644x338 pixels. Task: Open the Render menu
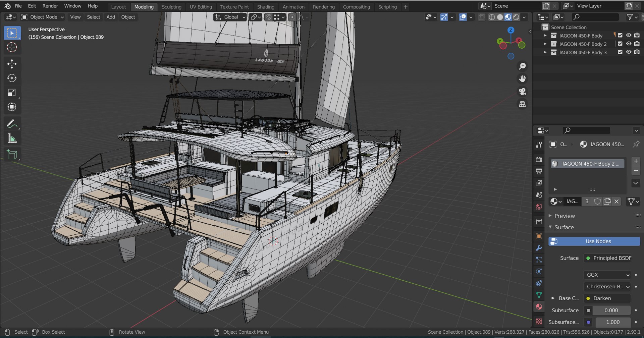50,6
